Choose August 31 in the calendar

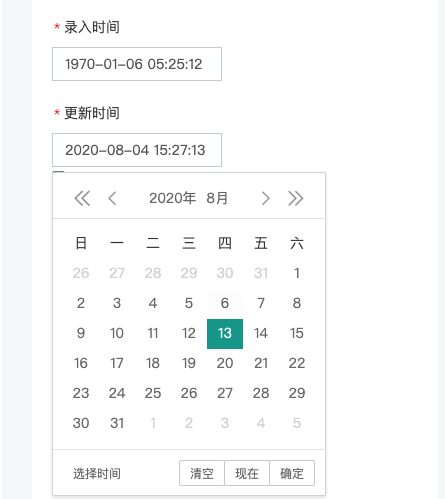click(x=117, y=424)
